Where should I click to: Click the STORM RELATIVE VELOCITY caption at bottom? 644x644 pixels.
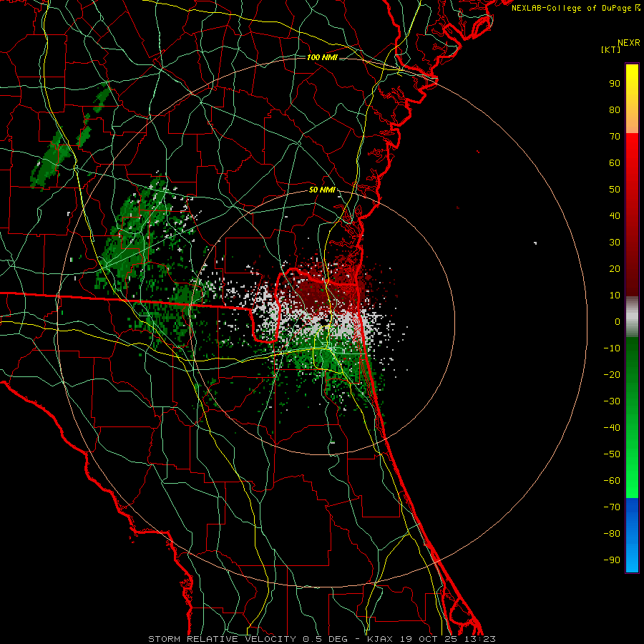tap(321, 639)
